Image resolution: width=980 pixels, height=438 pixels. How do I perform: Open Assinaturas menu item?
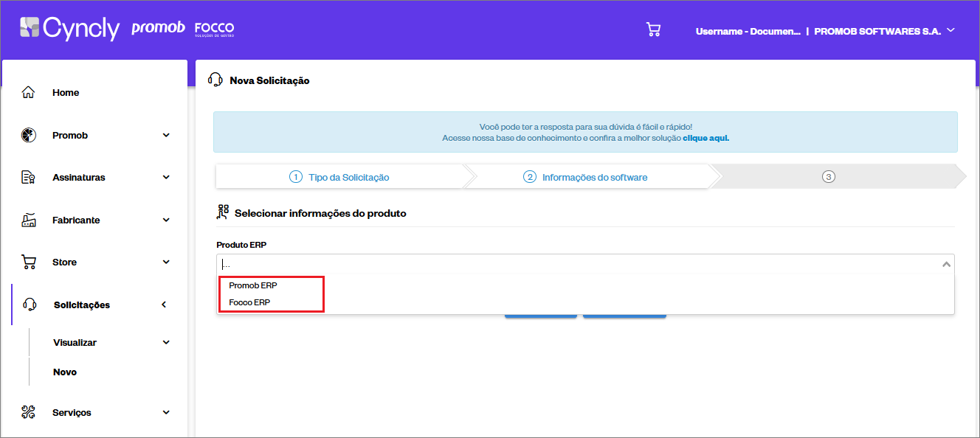tap(79, 178)
